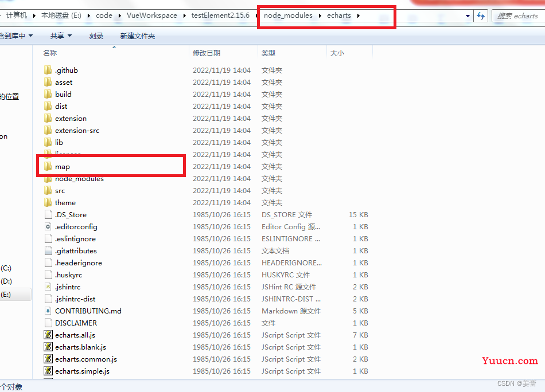Click the .jshintrc-dist file icon
545x392 pixels.
pyautogui.click(x=48, y=299)
